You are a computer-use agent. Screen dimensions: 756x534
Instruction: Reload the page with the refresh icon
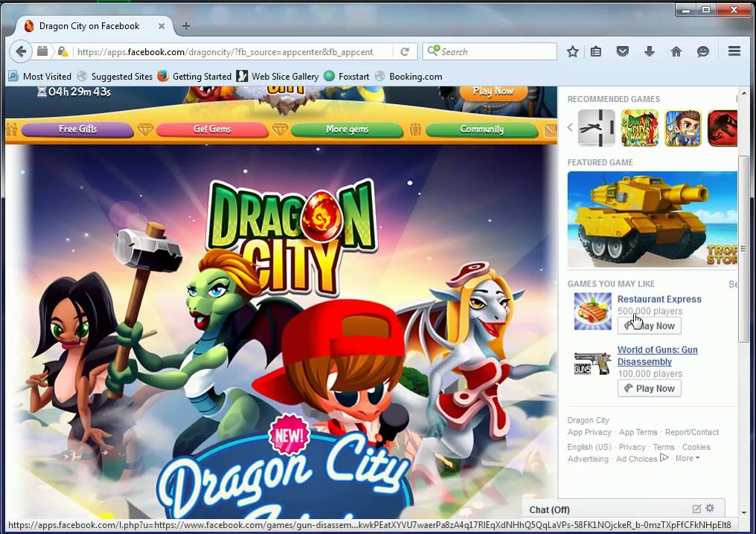[x=405, y=51]
